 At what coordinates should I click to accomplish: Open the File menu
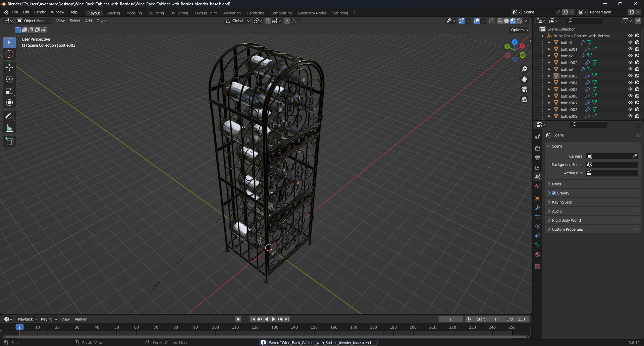(x=15, y=12)
